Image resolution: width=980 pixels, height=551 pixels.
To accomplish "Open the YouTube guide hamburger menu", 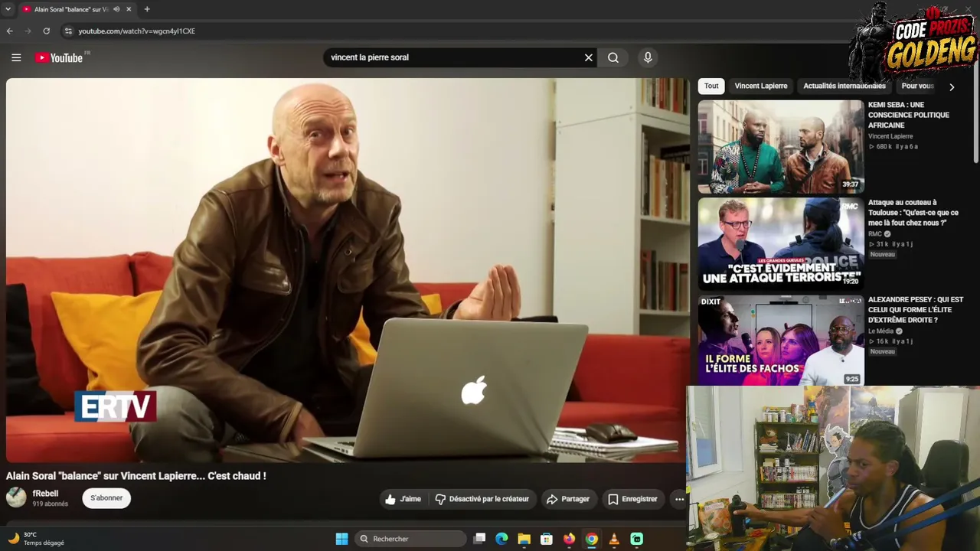I will click(x=16, y=57).
